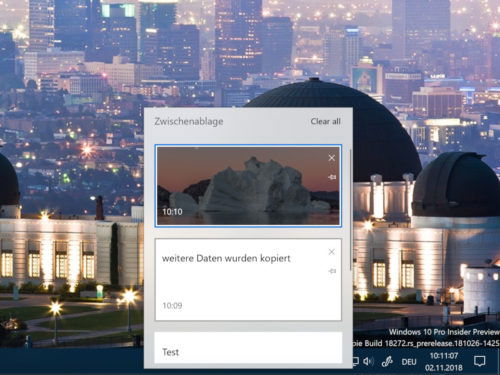
Task: Open the taskbar clock showing 10:11:07
Action: pyautogui.click(x=444, y=356)
